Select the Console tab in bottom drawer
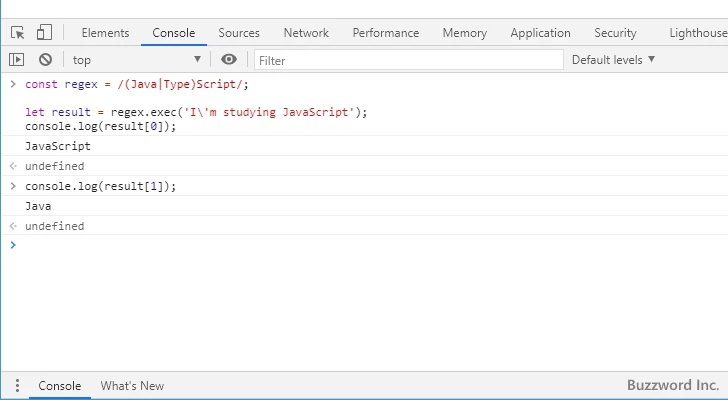The width and height of the screenshot is (728, 400). (x=59, y=386)
